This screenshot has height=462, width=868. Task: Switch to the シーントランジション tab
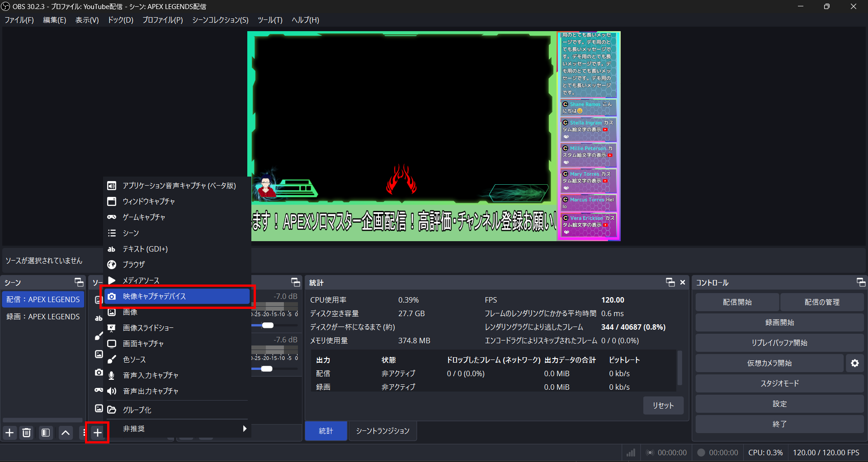(x=382, y=430)
